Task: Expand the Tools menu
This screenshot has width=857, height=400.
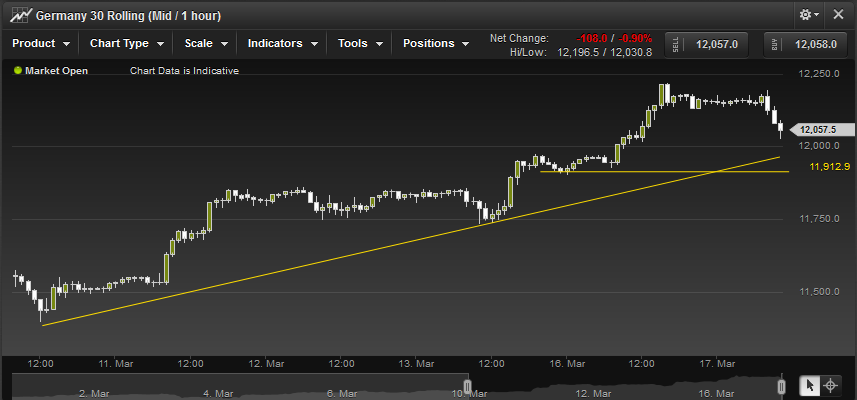Action: tap(360, 44)
